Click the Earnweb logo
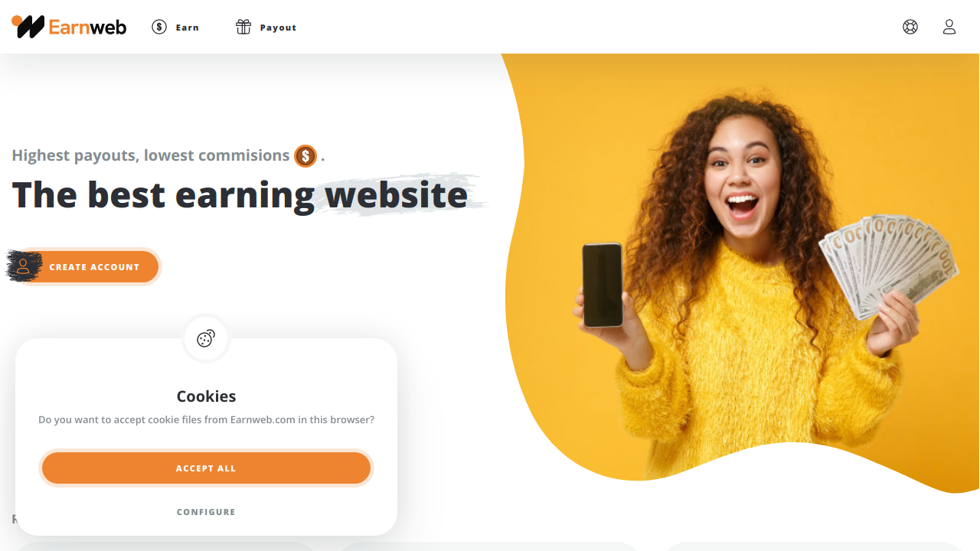 coord(69,27)
